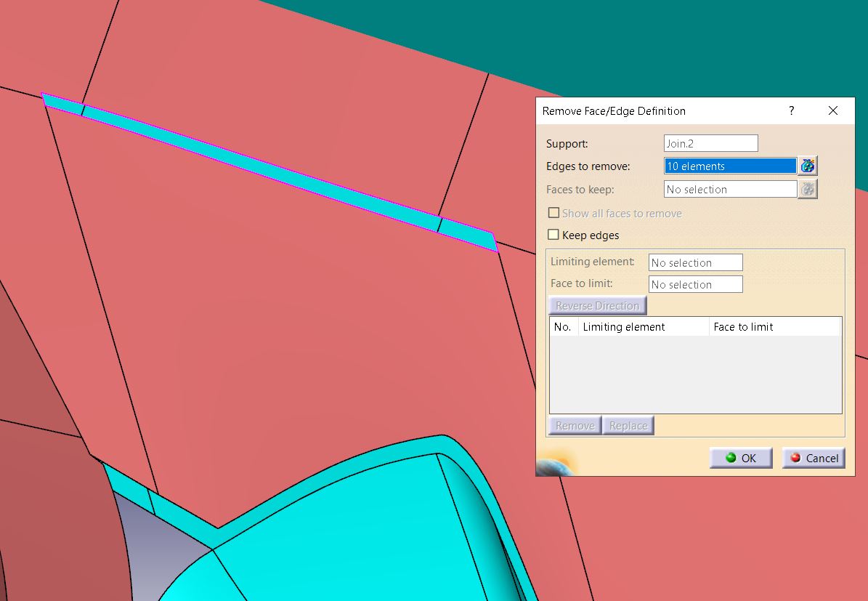Click the Replace button

(x=628, y=425)
